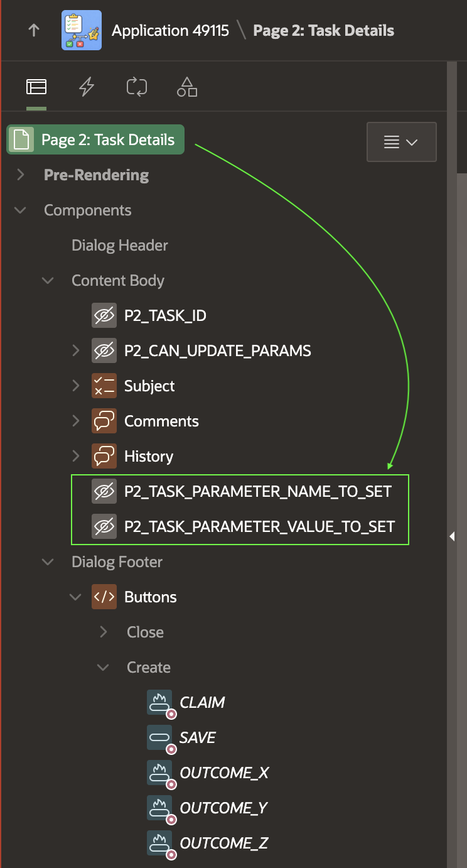This screenshot has width=467, height=868.
Task: Switch to the Processing tab
Action: tap(136, 87)
